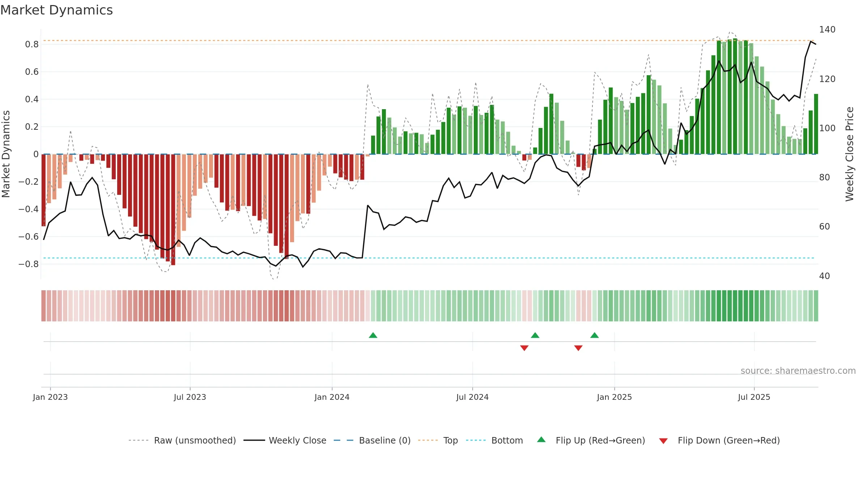Click the Jan 2025 axis label
Image resolution: width=868 pixels, height=488 pixels.
(x=614, y=397)
